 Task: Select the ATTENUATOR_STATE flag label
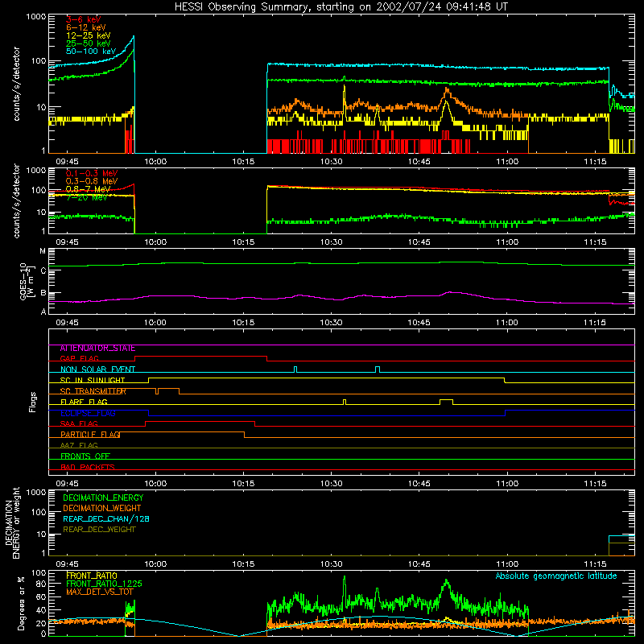click(97, 349)
